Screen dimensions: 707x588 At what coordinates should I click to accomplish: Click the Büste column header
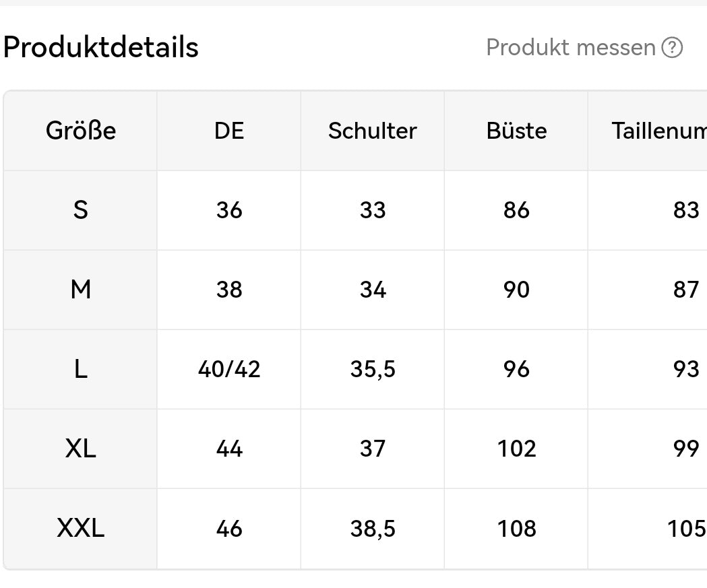coord(516,131)
